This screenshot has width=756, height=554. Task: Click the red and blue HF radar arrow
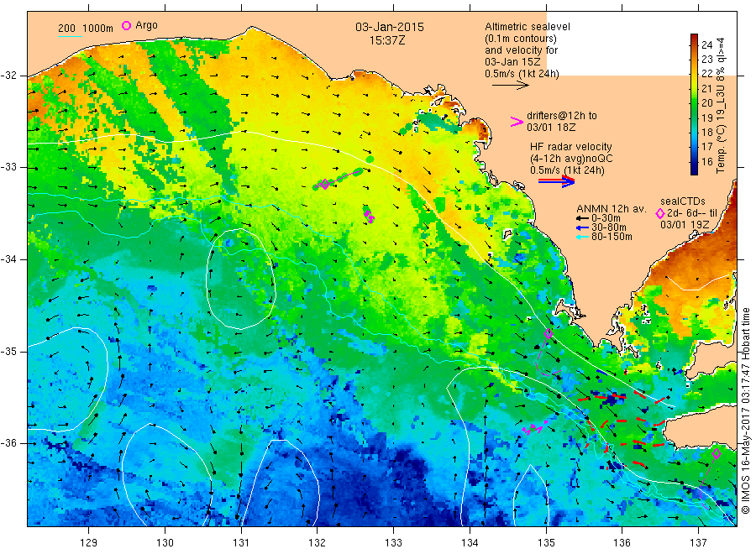click(556, 180)
